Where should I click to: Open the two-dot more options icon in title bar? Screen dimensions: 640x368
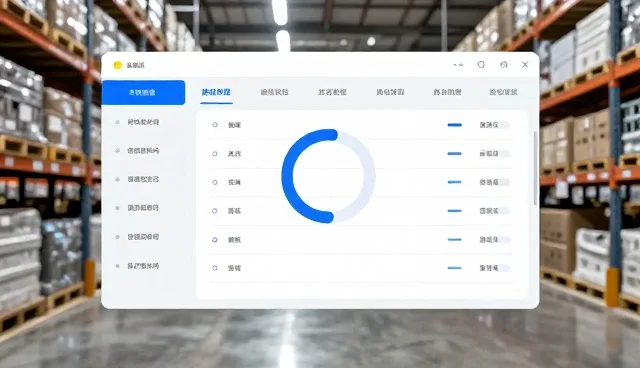458,65
